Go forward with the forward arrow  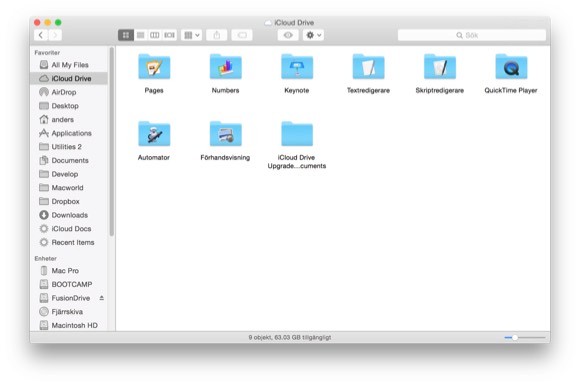(x=55, y=35)
